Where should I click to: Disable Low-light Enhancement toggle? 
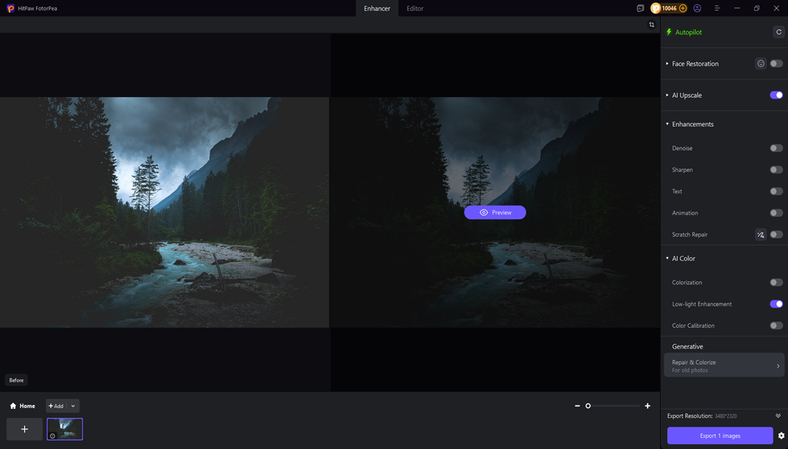pyautogui.click(x=776, y=304)
